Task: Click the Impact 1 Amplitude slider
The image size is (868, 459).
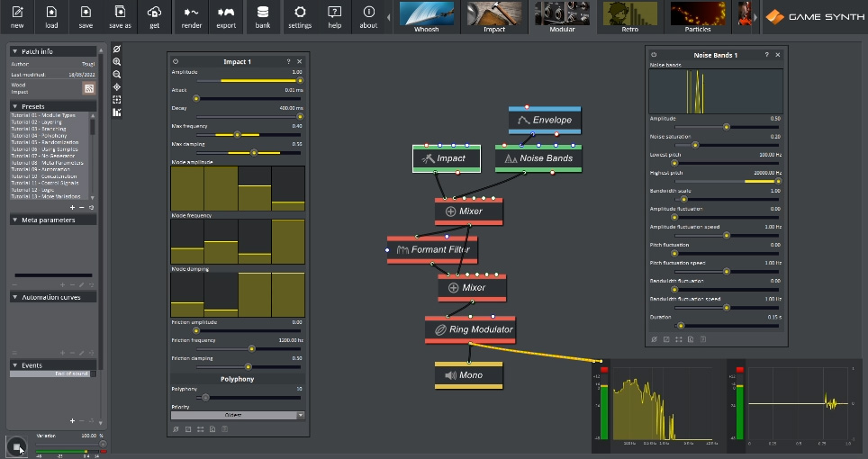Action: click(x=248, y=81)
